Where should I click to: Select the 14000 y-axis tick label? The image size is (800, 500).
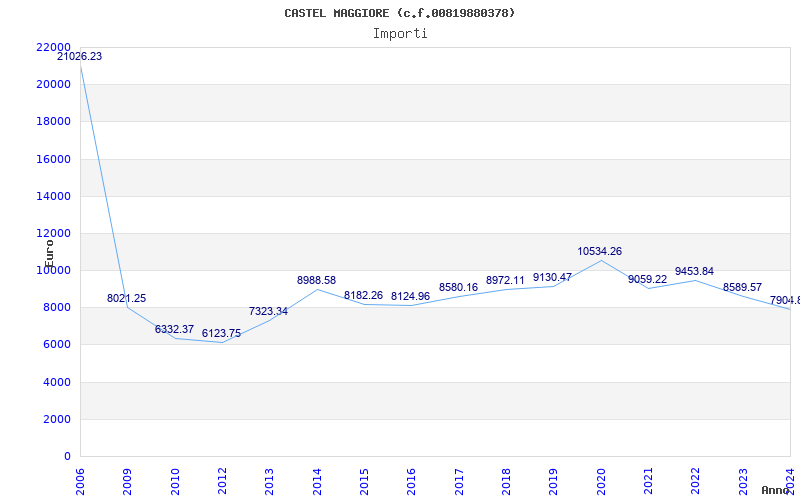point(52,197)
